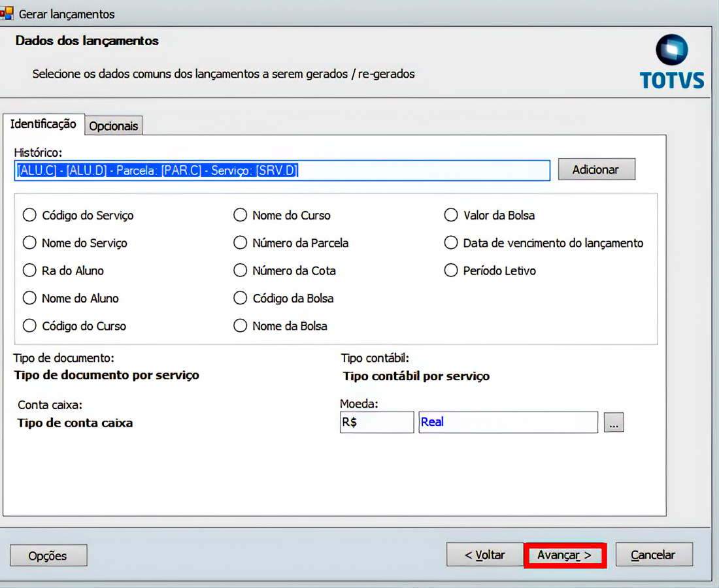Choose Período Letivo radio option
Screen dimensions: 719x588
(450, 270)
